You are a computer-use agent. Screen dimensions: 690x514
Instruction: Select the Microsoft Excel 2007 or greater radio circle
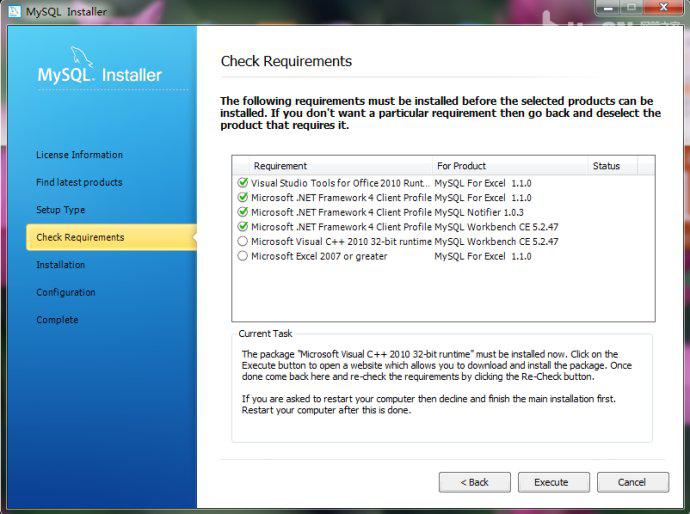242,256
